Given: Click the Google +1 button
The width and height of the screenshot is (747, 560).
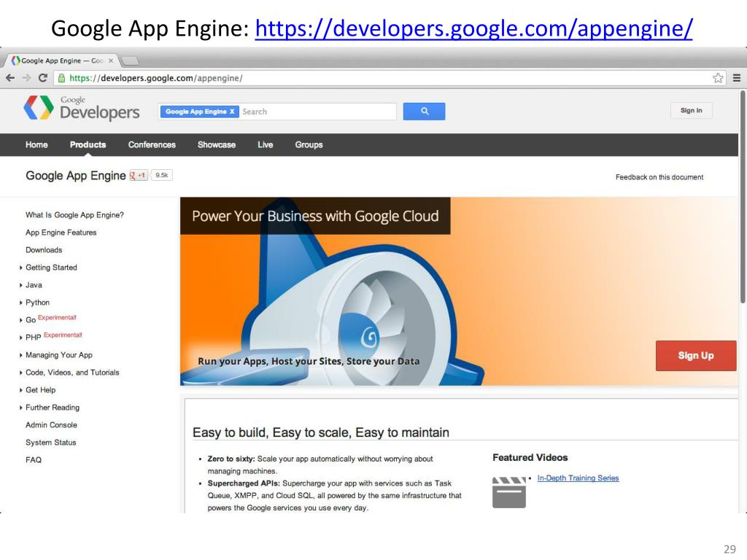Looking at the screenshot, I should pyautogui.click(x=139, y=175).
